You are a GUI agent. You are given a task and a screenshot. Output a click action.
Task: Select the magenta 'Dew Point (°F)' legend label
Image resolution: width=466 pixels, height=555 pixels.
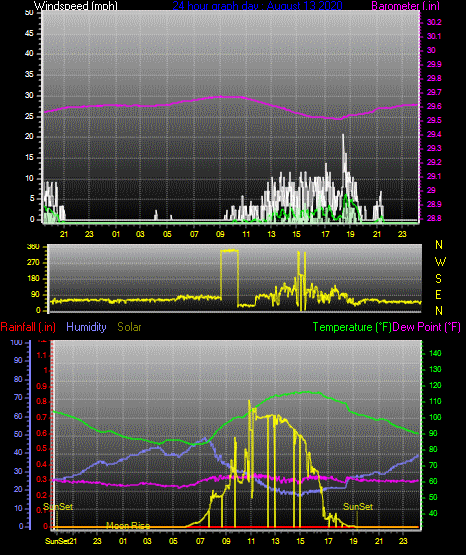point(426,327)
